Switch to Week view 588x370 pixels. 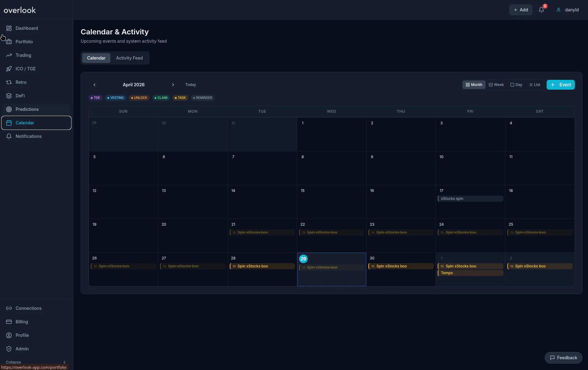pos(496,85)
